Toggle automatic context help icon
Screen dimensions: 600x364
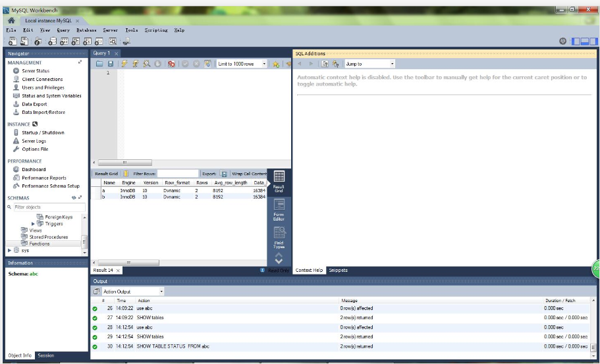click(336, 64)
